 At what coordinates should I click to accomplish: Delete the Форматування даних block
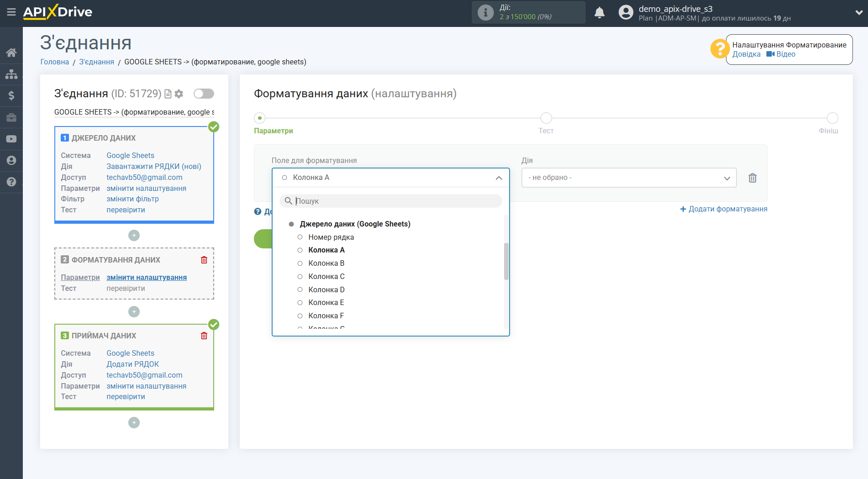coord(204,260)
